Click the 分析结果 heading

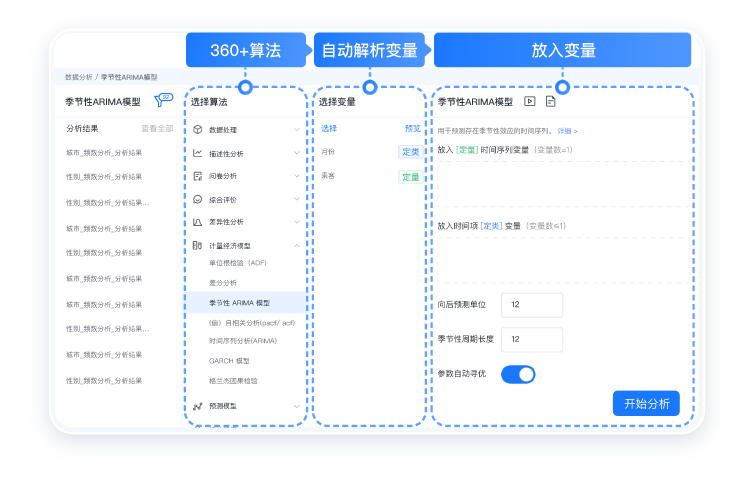pyautogui.click(x=82, y=128)
